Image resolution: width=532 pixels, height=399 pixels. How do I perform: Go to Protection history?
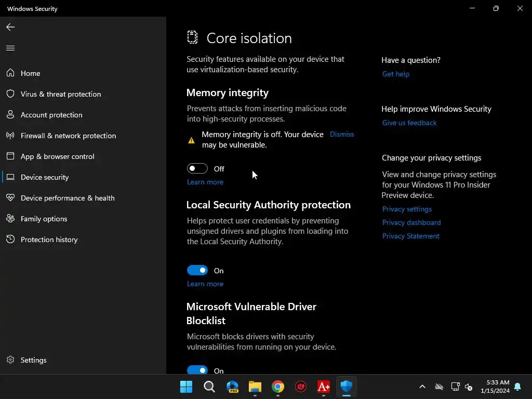tap(49, 240)
